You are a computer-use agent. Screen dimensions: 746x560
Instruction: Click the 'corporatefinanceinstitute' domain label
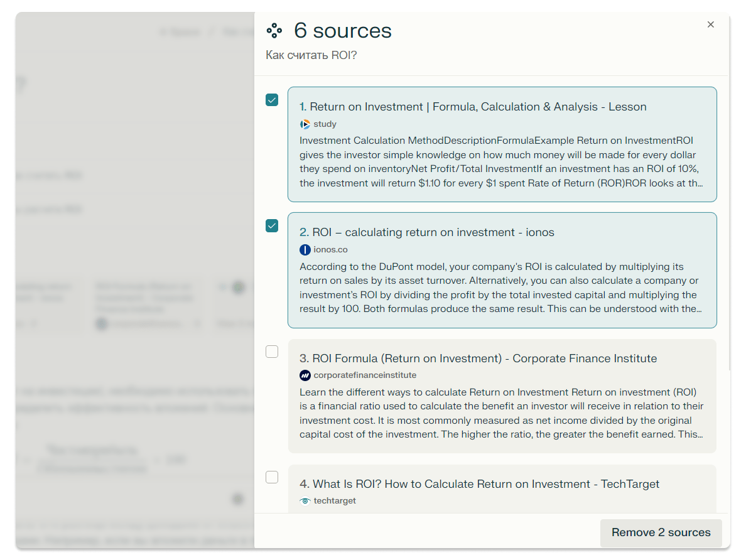point(365,375)
